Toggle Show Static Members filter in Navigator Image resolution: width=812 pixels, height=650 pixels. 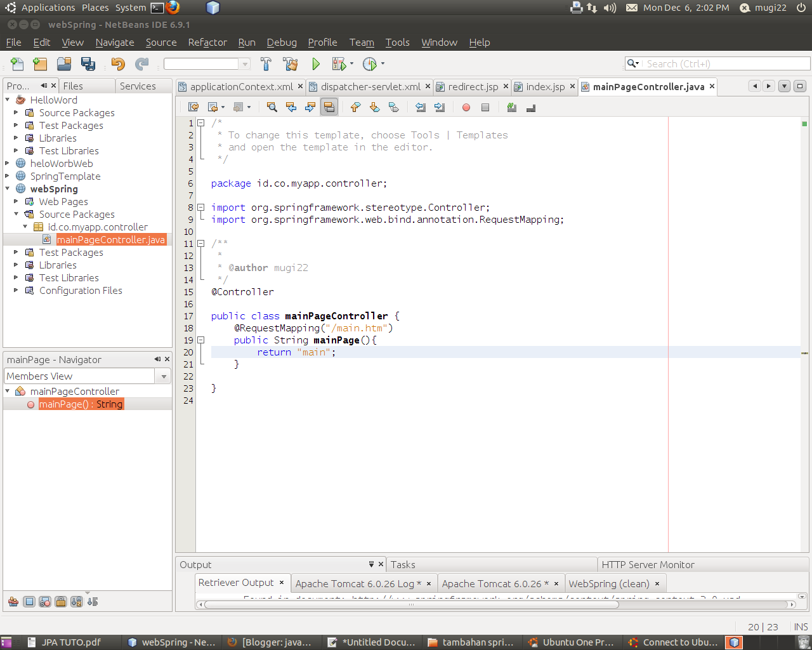[x=45, y=602]
